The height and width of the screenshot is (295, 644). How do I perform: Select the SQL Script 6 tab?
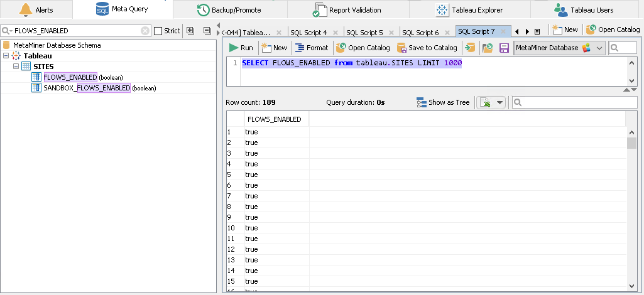(420, 32)
